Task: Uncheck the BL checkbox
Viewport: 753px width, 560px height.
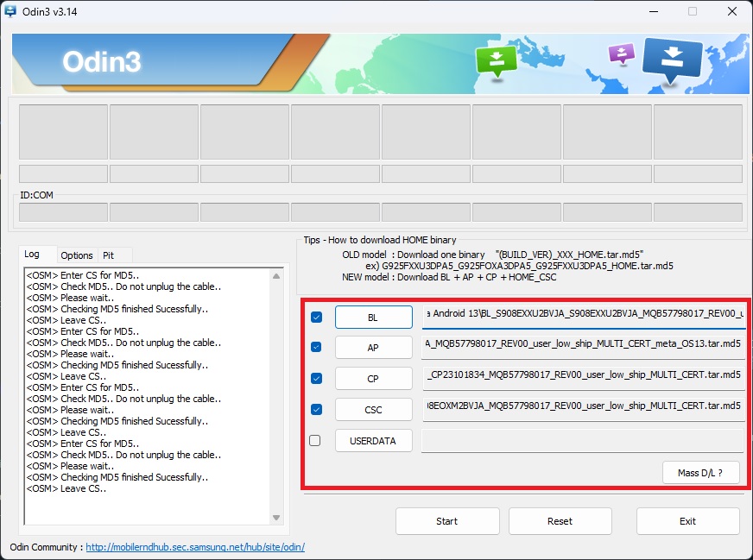Action: point(316,318)
